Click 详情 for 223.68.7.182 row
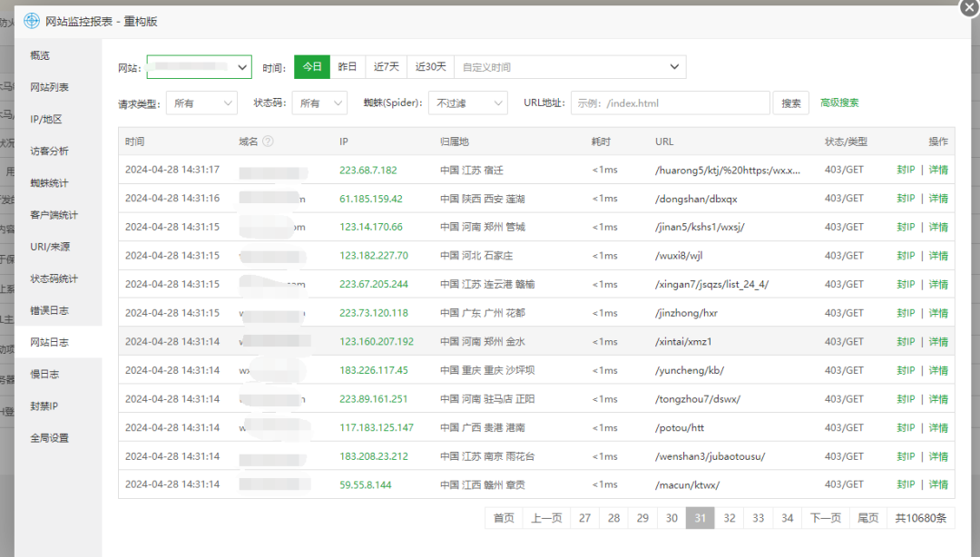 (x=938, y=170)
